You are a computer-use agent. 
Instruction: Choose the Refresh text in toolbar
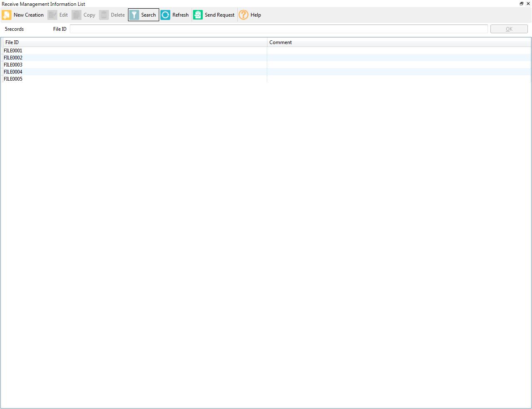coord(180,15)
